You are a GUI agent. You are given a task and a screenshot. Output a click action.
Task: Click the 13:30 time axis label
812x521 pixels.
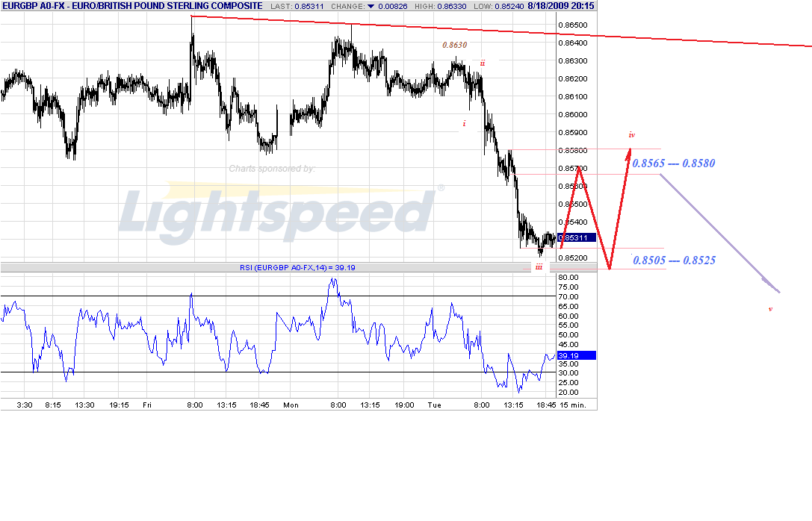pyautogui.click(x=84, y=405)
